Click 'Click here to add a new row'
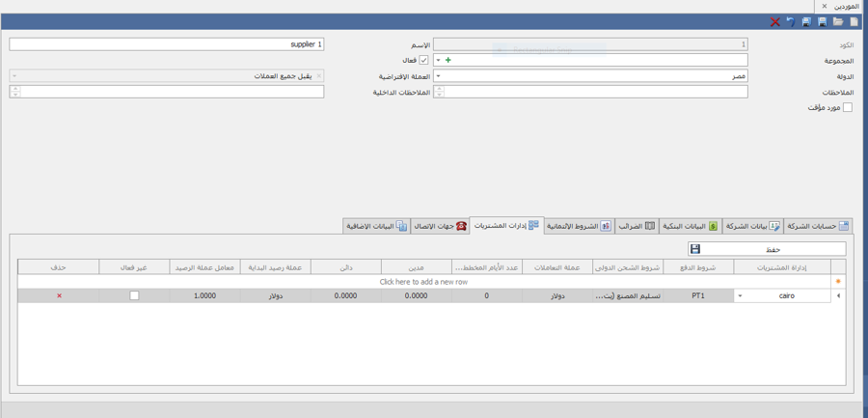Screen dimensions: 868x418 (423, 282)
